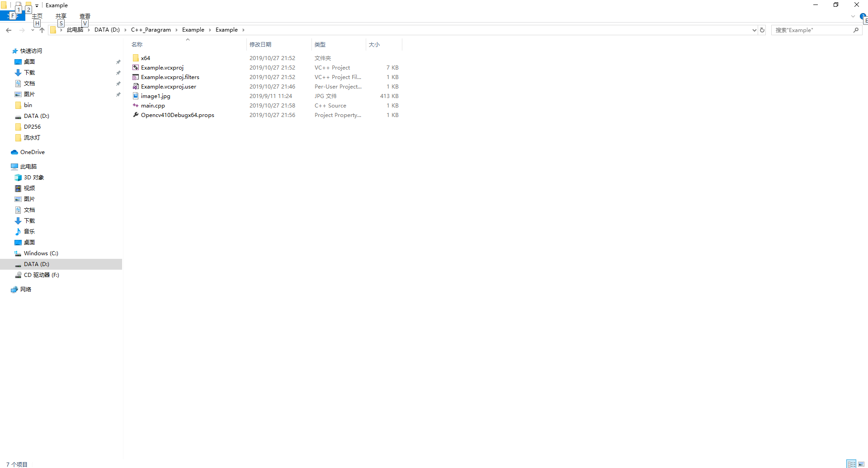Unpin 桌面 from quick access
The image size is (868, 468).
(x=118, y=61)
